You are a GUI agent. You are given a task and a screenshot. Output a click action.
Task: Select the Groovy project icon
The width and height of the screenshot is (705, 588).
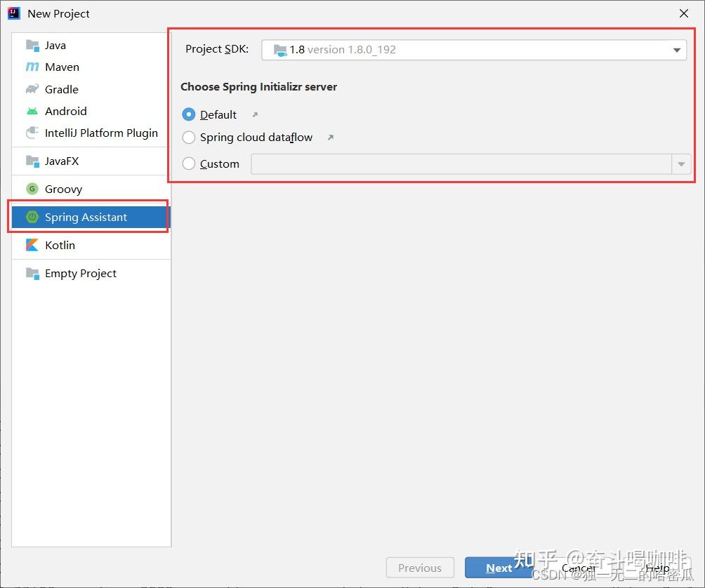[32, 189]
